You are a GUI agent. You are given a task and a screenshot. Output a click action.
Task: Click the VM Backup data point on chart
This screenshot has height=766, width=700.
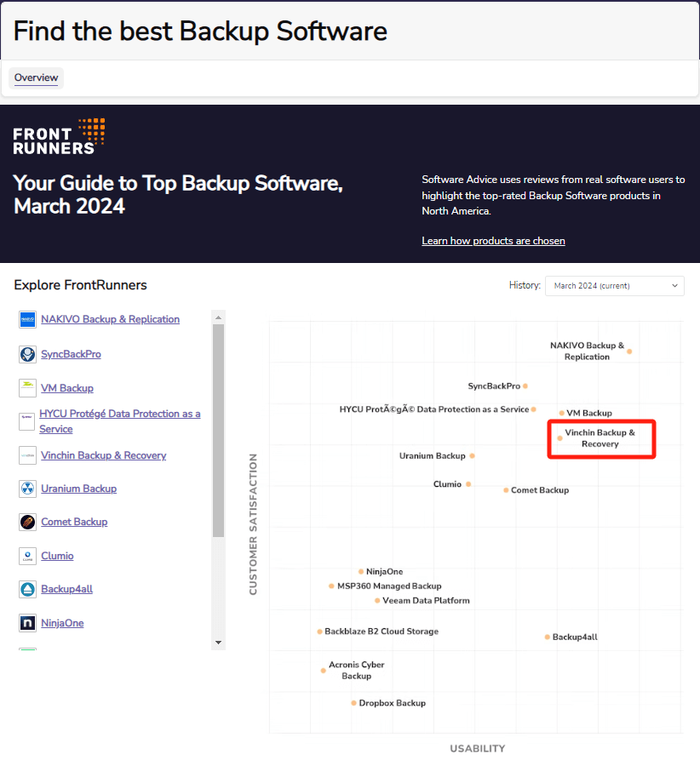(562, 414)
